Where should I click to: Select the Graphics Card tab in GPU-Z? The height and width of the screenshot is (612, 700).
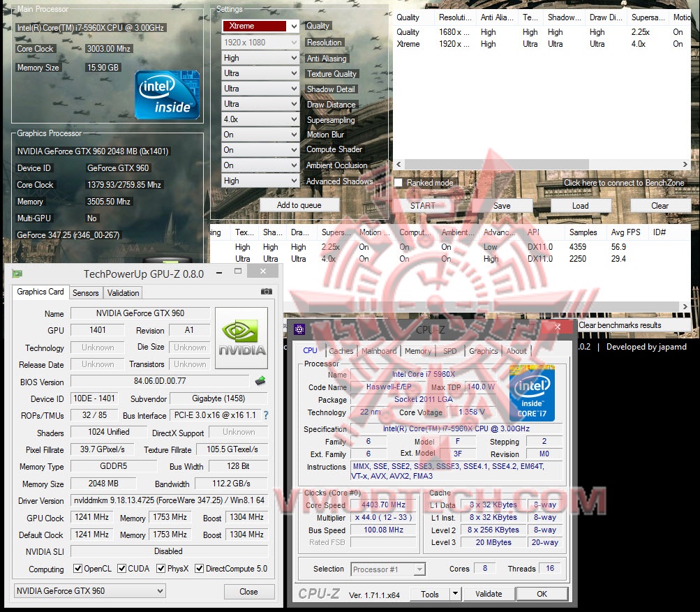click(40, 292)
